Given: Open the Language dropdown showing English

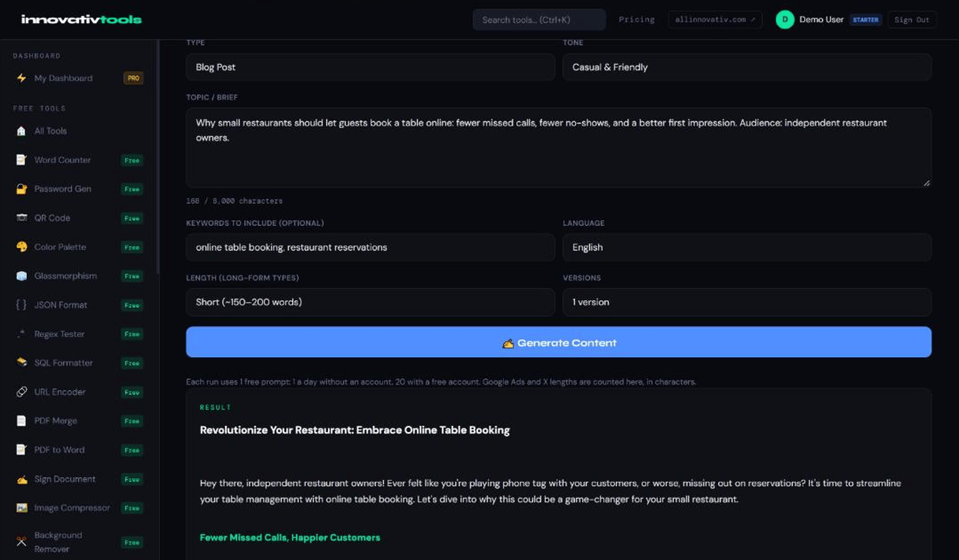Looking at the screenshot, I should (747, 247).
